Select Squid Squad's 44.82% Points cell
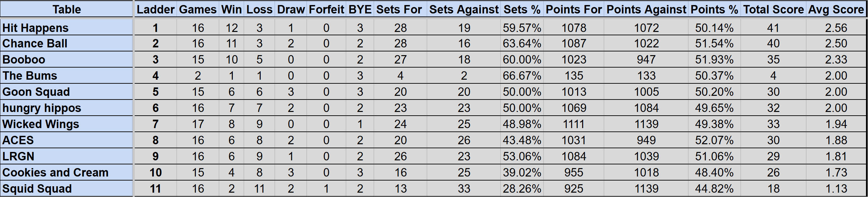The image size is (868, 197). point(714,189)
